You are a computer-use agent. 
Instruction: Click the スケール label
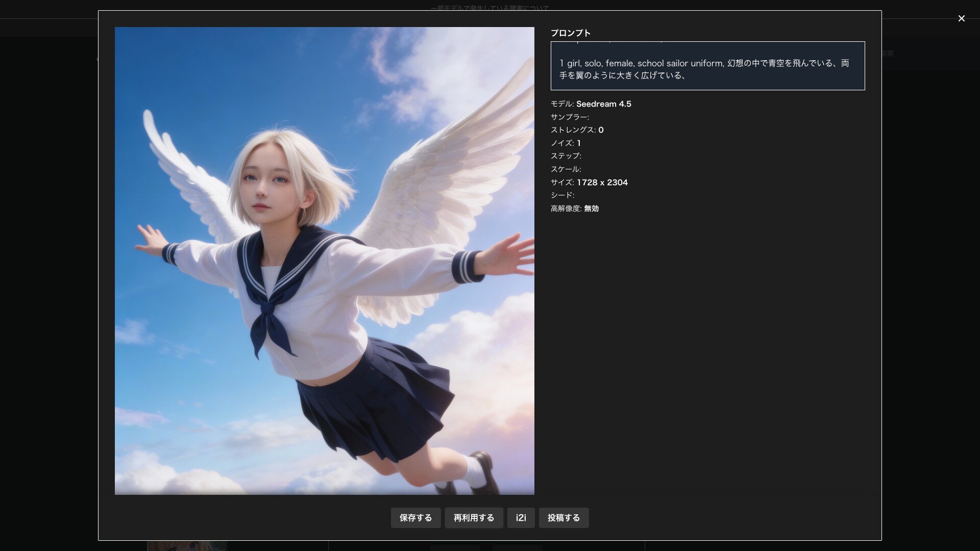point(566,169)
